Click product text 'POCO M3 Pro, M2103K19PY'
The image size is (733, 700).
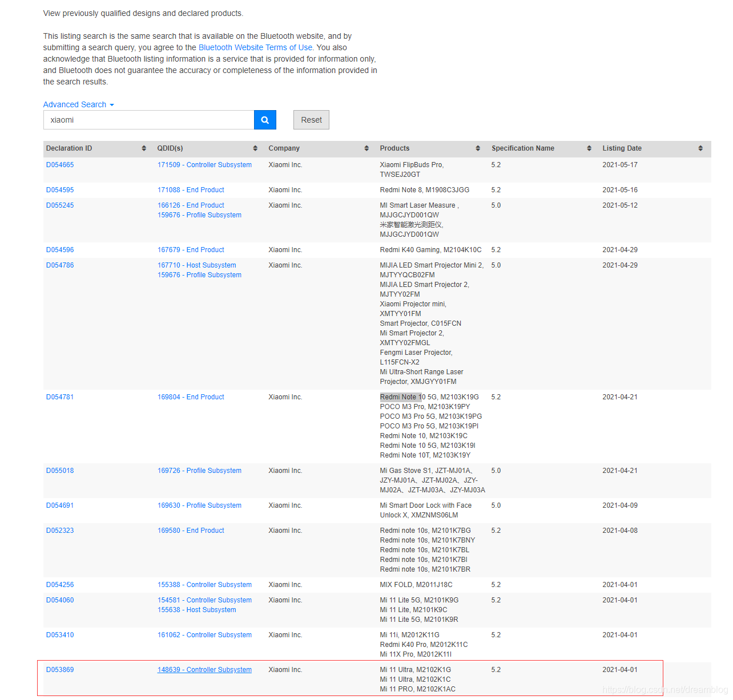click(425, 407)
